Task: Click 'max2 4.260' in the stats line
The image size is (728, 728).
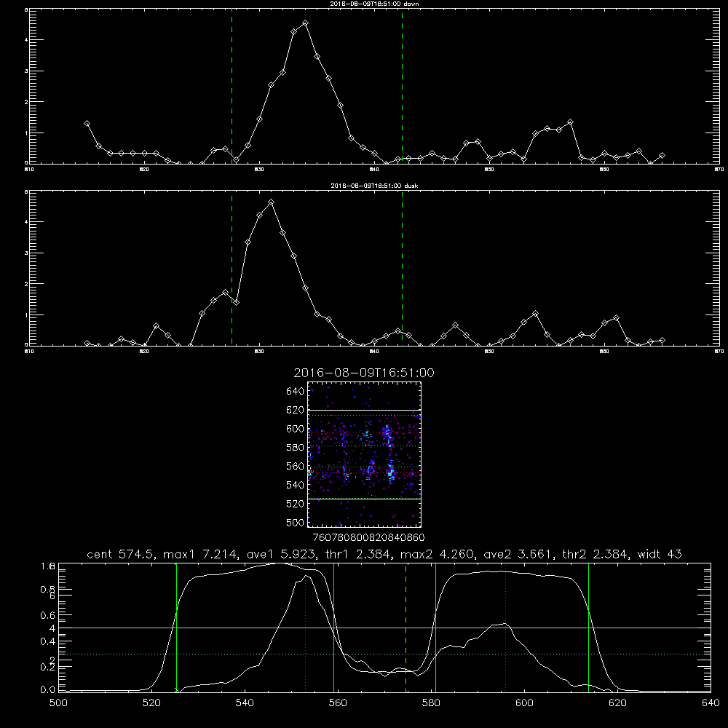Action: point(437,554)
